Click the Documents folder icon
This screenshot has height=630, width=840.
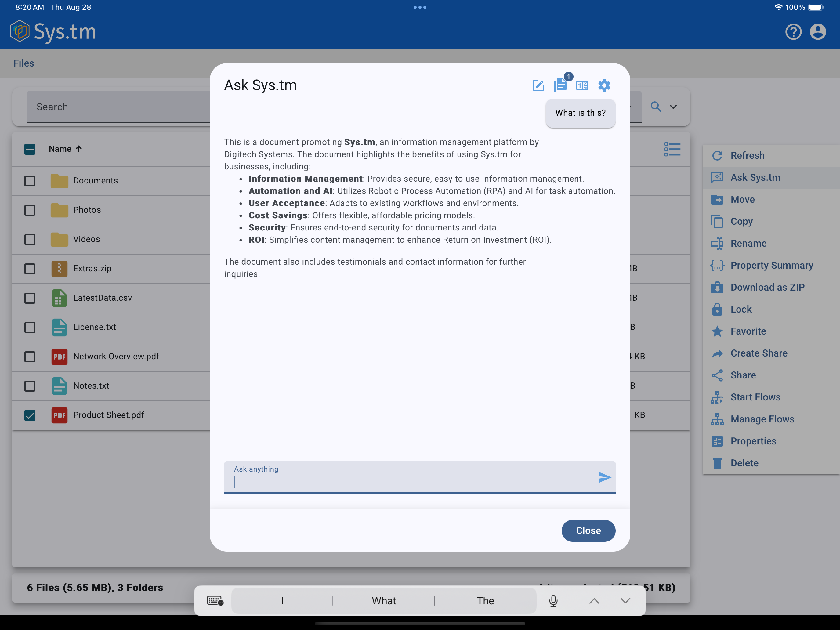tap(59, 181)
